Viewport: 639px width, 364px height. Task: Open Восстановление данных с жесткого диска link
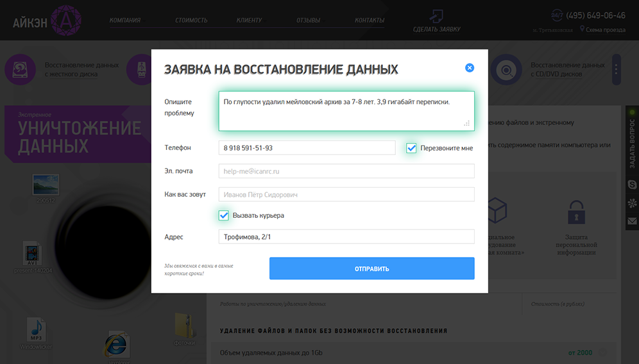click(81, 70)
